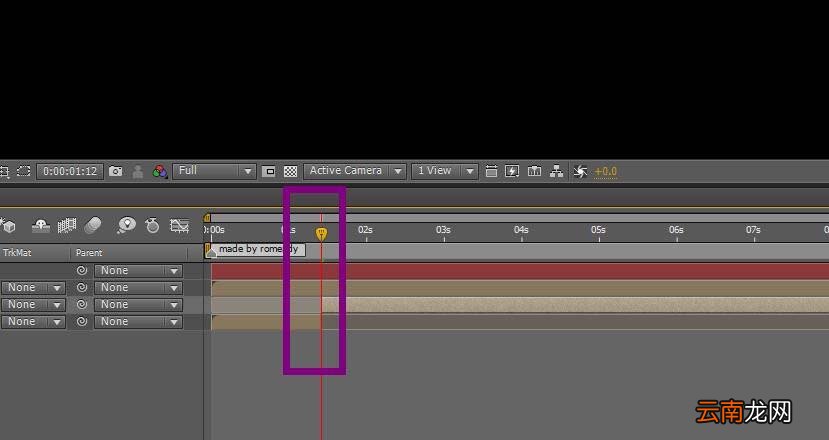829x440 pixels.
Task: Click the Reset Exposure aperture icon
Action: (581, 171)
